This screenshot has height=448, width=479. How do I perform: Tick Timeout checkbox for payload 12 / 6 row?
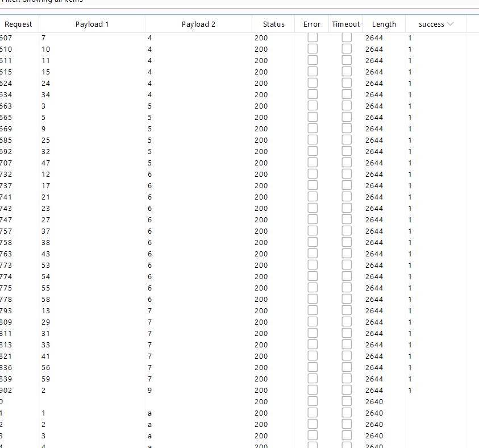click(x=347, y=174)
